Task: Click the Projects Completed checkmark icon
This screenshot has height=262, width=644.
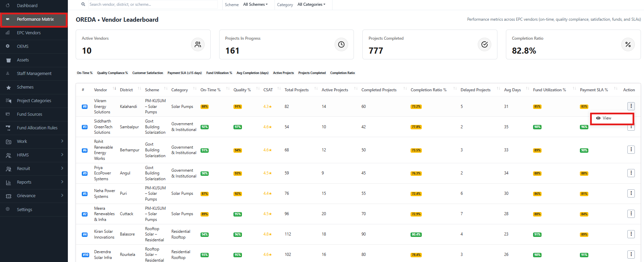Action: (x=485, y=44)
